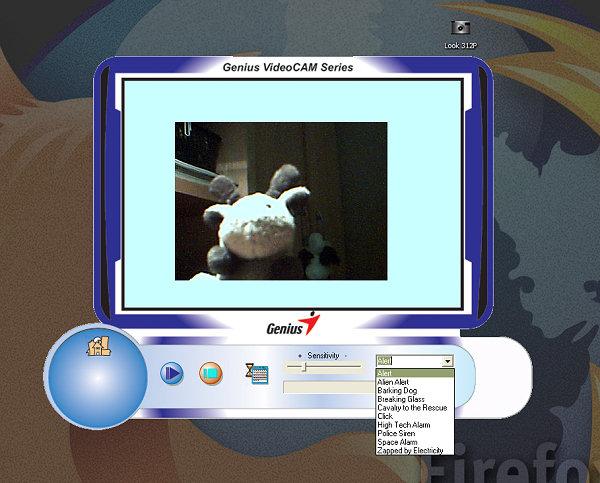
Task: Click the Genius logo below the preview
Action: [292, 326]
